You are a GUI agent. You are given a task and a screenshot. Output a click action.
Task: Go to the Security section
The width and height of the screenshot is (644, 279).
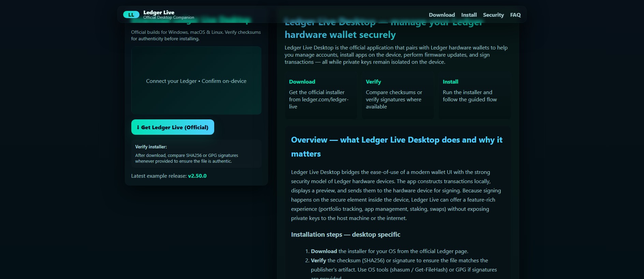(493, 15)
